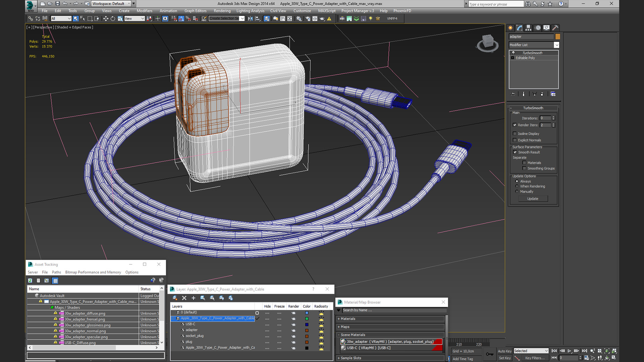The image size is (644, 362).
Task: Click Remove modifier trash icon
Action: point(542,94)
